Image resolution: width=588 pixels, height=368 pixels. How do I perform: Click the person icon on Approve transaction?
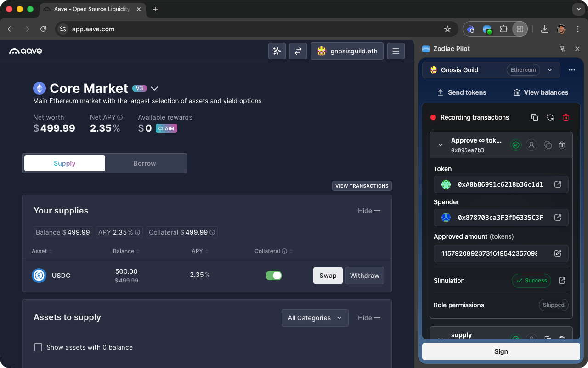[531, 145]
